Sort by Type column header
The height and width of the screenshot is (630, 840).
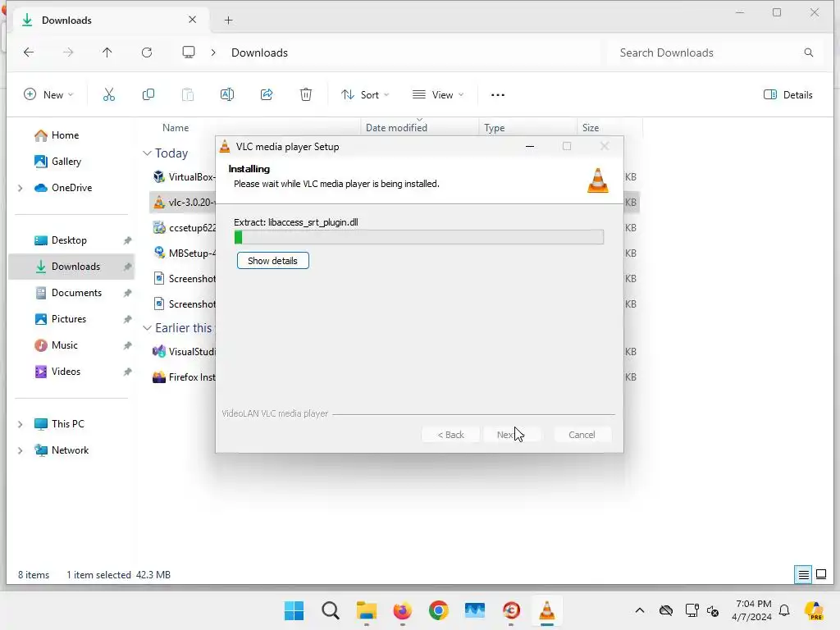coord(494,128)
